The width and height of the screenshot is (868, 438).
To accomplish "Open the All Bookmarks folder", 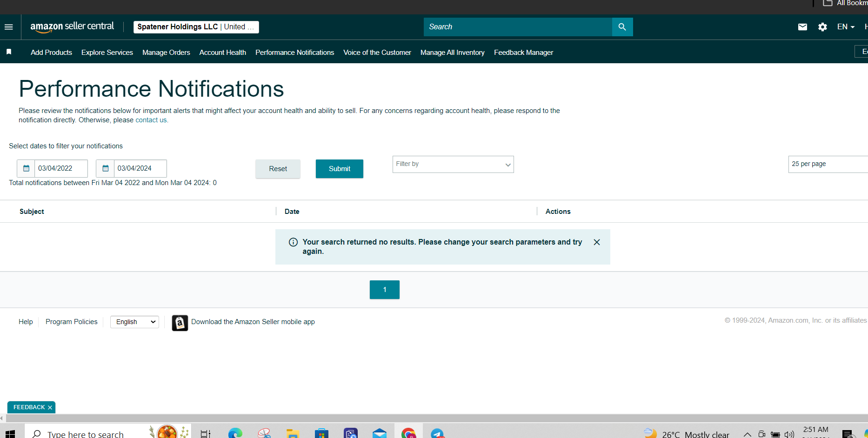I will 845,3.
